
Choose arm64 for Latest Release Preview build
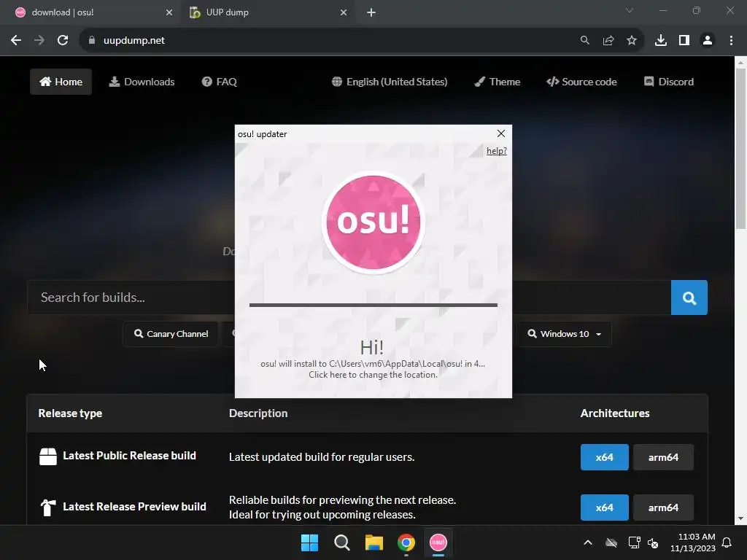tap(663, 507)
